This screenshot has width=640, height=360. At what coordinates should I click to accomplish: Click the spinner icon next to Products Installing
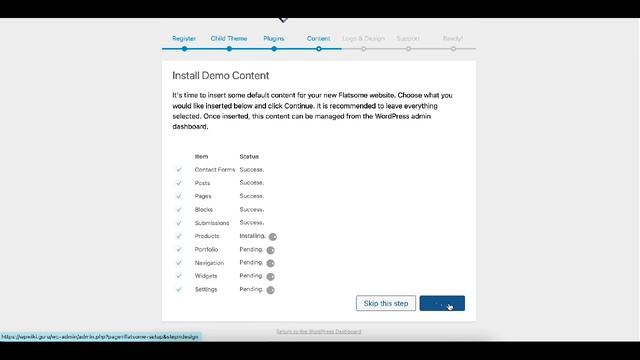tap(273, 237)
